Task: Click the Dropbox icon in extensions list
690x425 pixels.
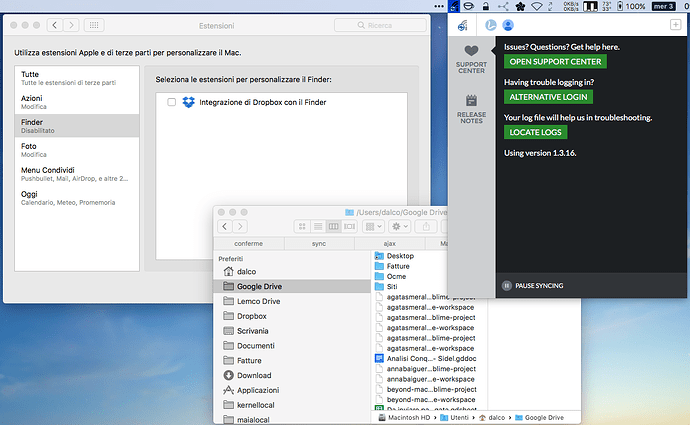Action: [x=189, y=102]
